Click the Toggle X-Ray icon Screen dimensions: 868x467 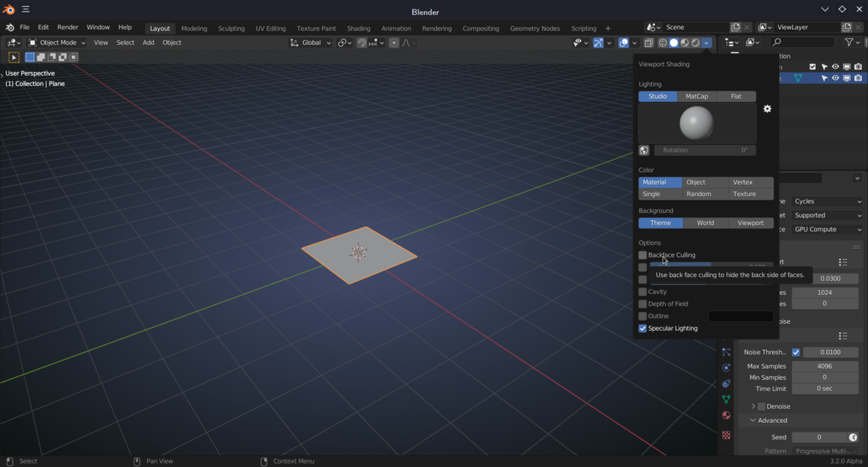tap(648, 43)
